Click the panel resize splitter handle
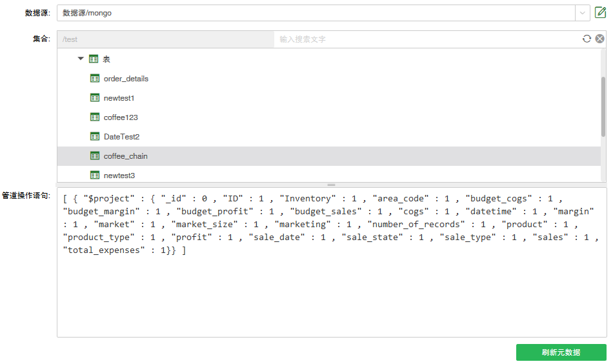 click(x=332, y=185)
